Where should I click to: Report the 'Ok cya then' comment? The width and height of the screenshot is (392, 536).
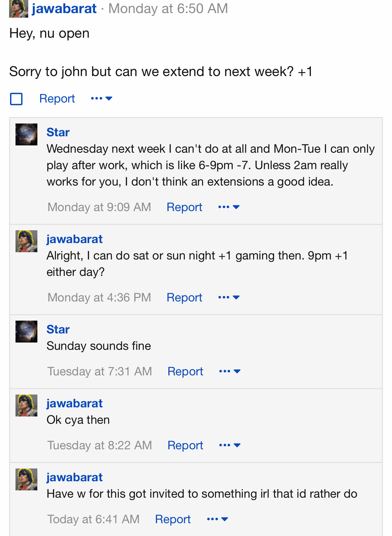[185, 445]
